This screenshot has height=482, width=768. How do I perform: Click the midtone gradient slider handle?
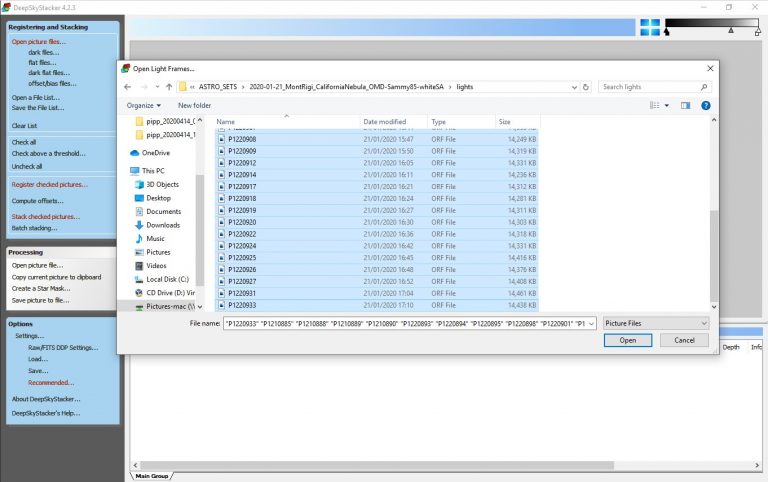(730, 31)
